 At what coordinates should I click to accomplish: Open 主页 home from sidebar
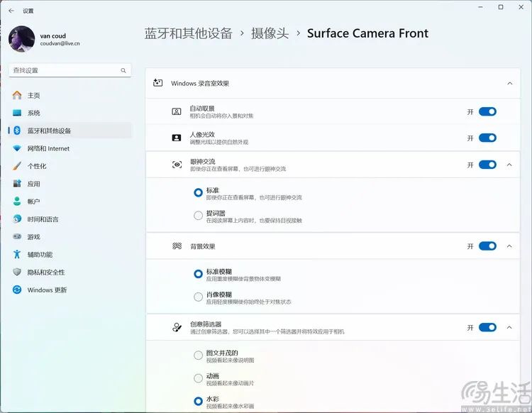click(x=33, y=95)
